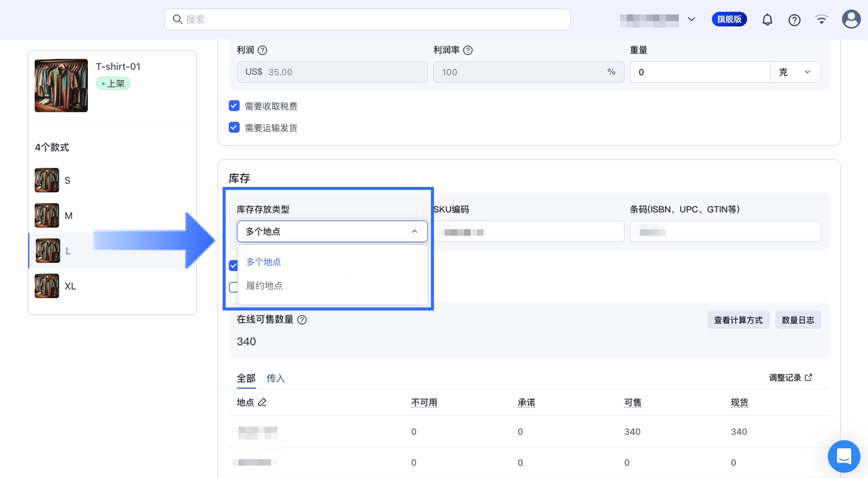Expand the store name dropdown chevron

pos(691,19)
